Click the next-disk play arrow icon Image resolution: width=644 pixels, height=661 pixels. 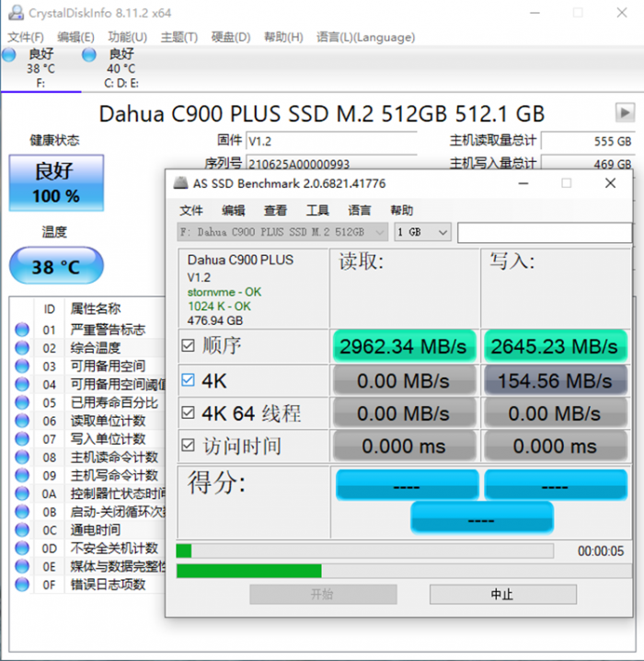625,112
